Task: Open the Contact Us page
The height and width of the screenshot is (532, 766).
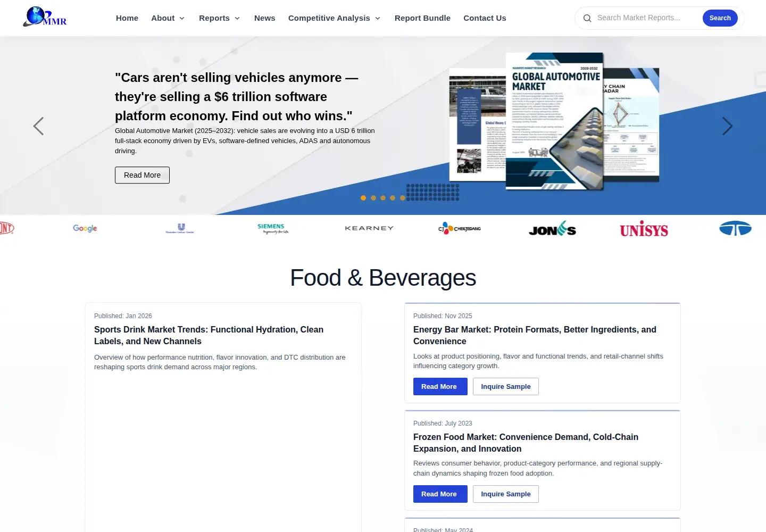Action: (485, 18)
